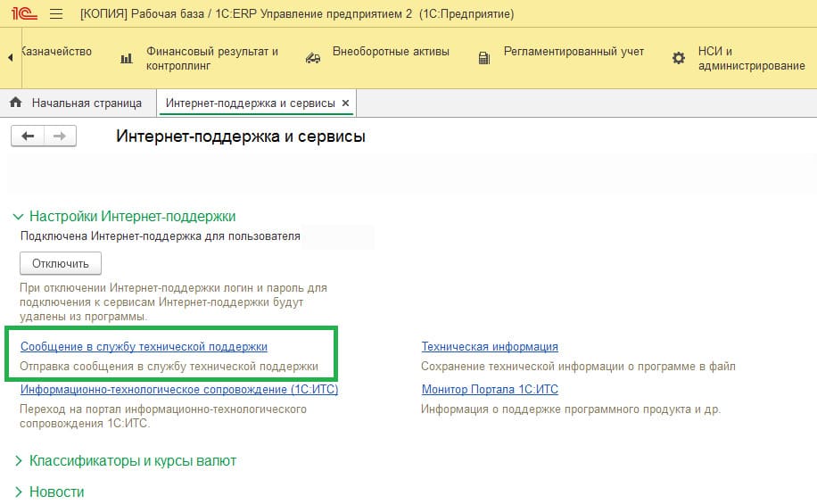The width and height of the screenshot is (817, 504).
Task: Open Сообщение в службу технической поддержки link
Action: (x=144, y=347)
